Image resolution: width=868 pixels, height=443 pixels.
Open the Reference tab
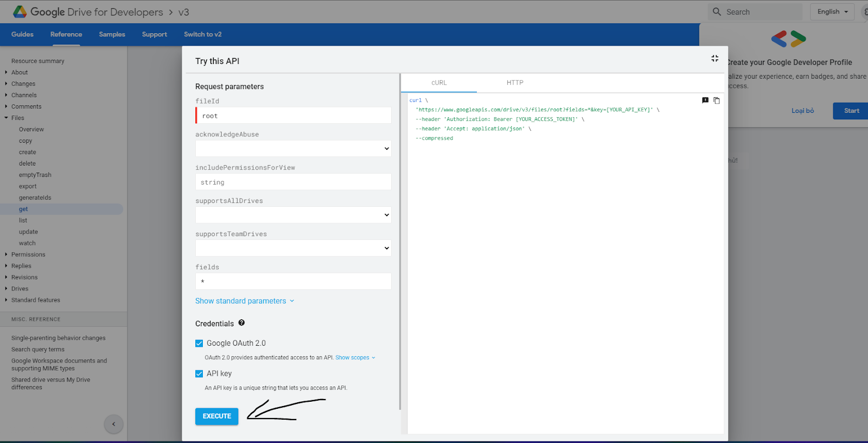tap(66, 34)
